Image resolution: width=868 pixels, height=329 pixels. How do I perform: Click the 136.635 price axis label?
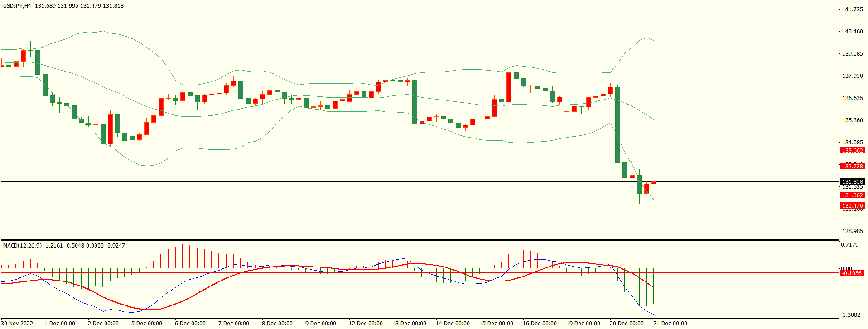(852, 98)
